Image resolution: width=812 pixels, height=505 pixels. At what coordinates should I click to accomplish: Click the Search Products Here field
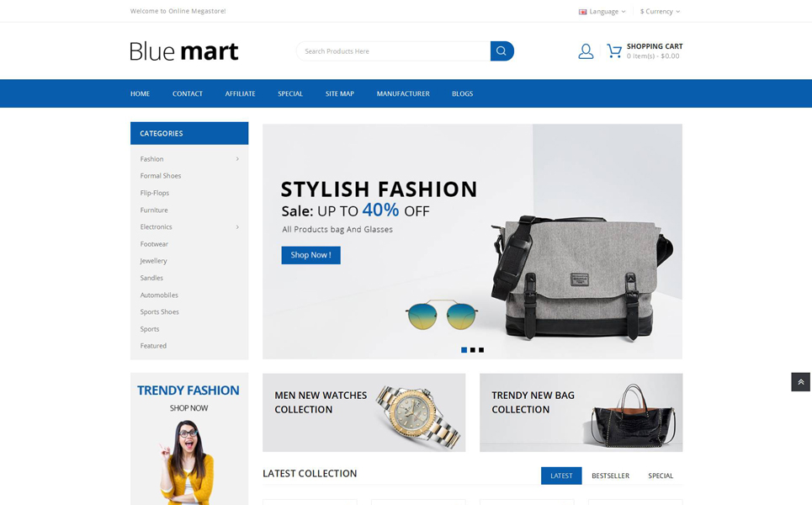coord(393,50)
